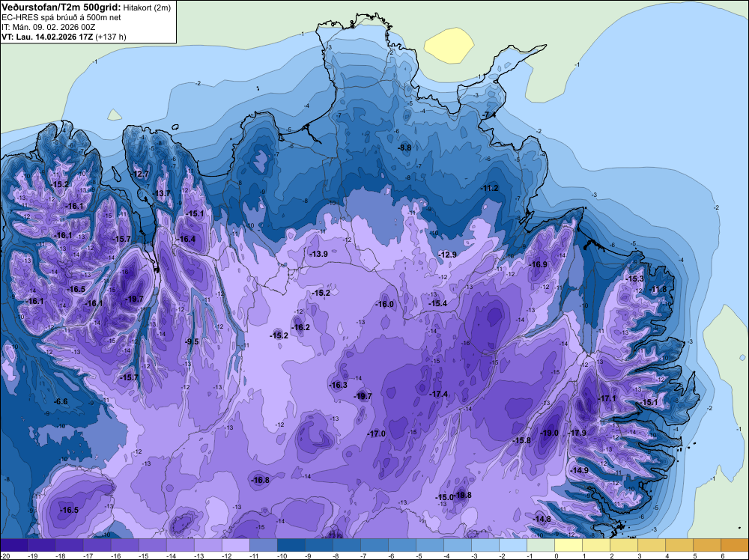This screenshot has width=749, height=560.
Task: Click the legend scale value -14
Action: [172, 556]
